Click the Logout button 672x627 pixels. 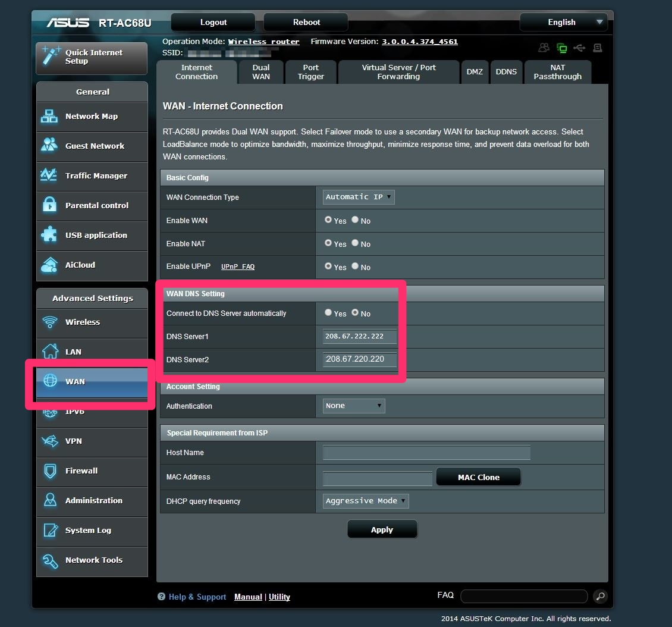point(213,22)
